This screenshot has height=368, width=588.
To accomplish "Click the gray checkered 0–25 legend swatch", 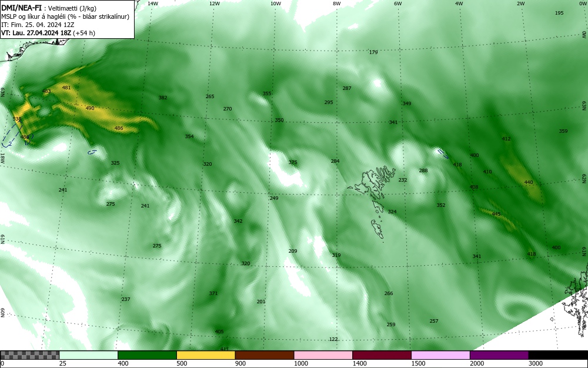I will (x=29, y=355).
